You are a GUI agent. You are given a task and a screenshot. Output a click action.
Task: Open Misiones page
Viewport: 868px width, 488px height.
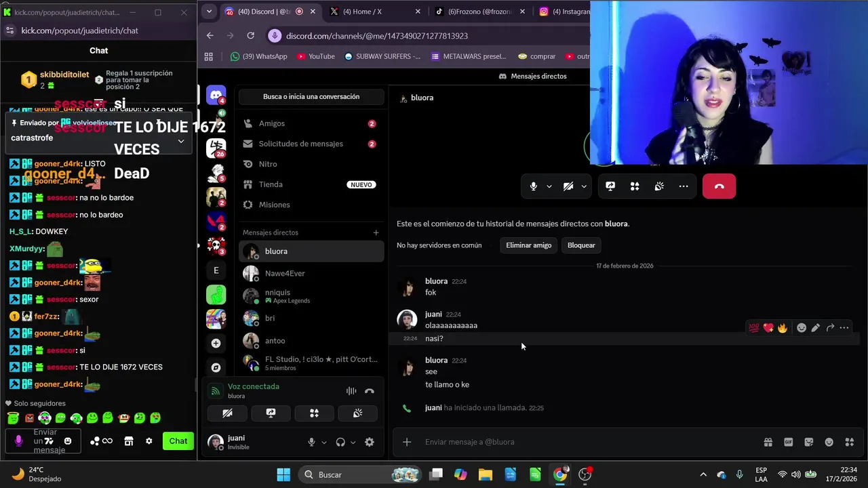[311, 205]
